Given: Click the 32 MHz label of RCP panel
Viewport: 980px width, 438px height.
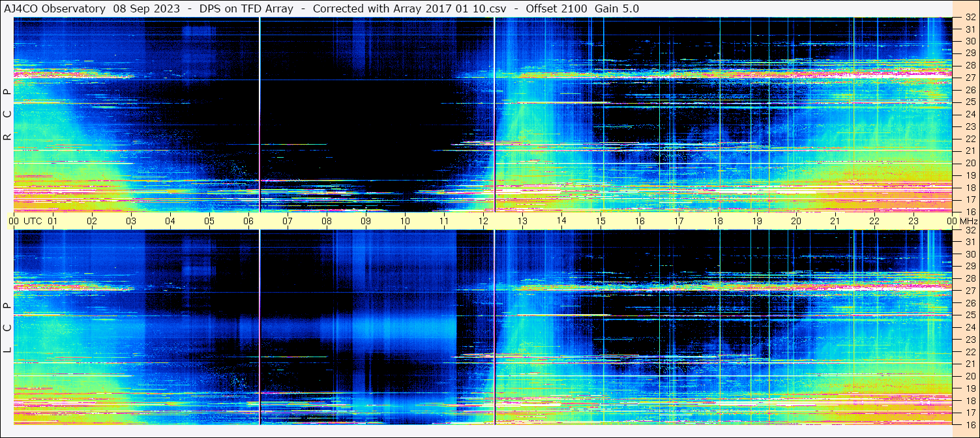Looking at the screenshot, I should [970, 18].
